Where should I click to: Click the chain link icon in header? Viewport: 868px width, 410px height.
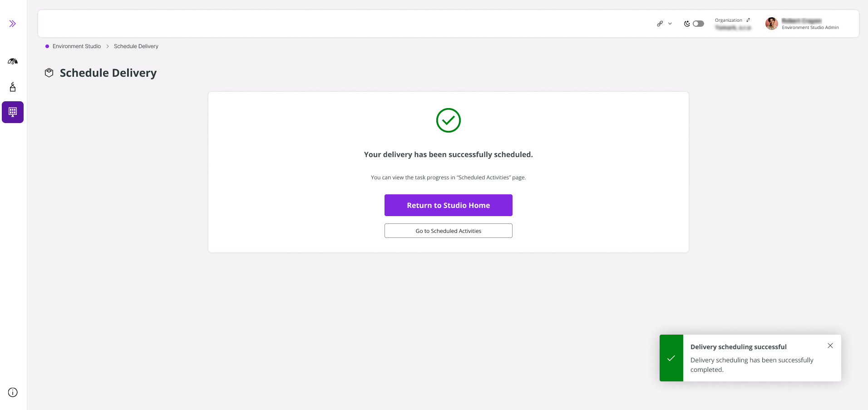coord(660,24)
